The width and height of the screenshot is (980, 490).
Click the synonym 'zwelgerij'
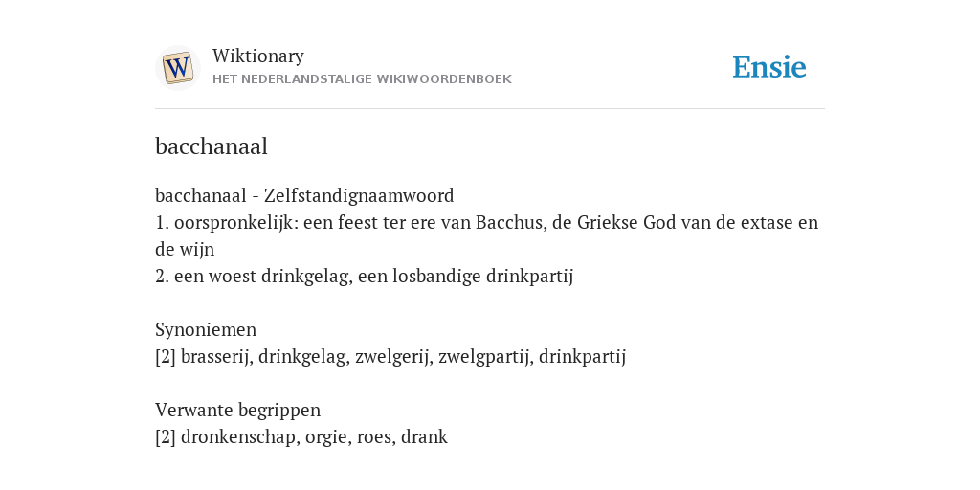pyautogui.click(x=393, y=356)
